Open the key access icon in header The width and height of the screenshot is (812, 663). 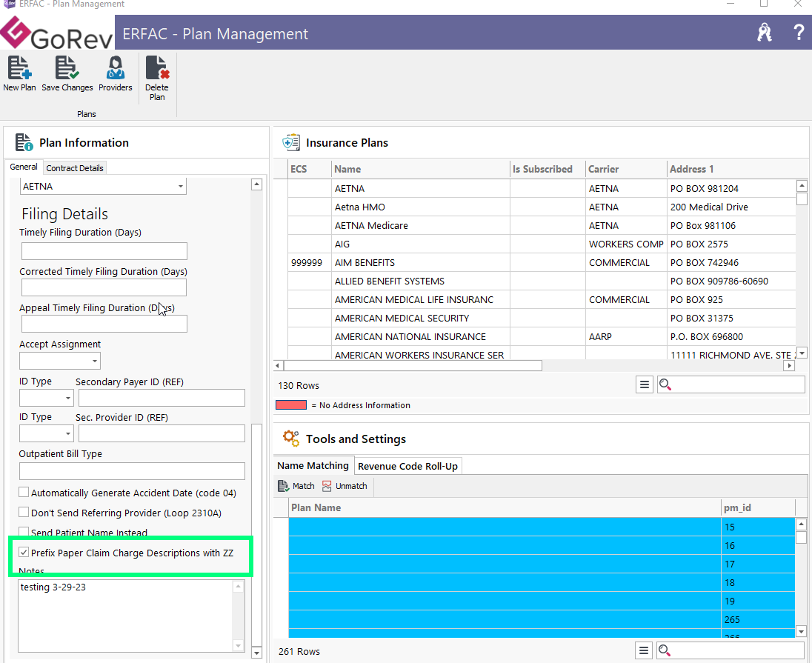(765, 32)
